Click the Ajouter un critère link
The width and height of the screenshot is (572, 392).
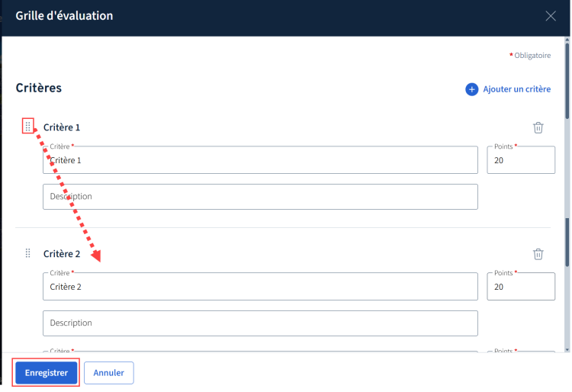point(516,89)
